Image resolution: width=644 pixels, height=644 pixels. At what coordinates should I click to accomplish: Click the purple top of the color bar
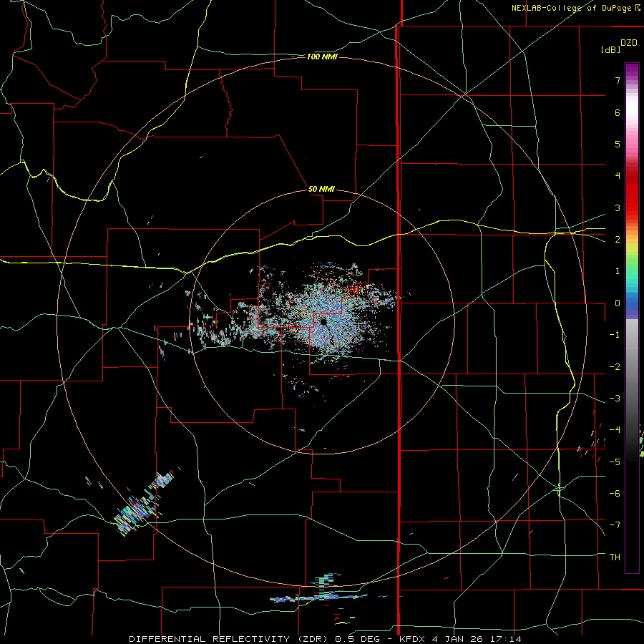[x=632, y=70]
